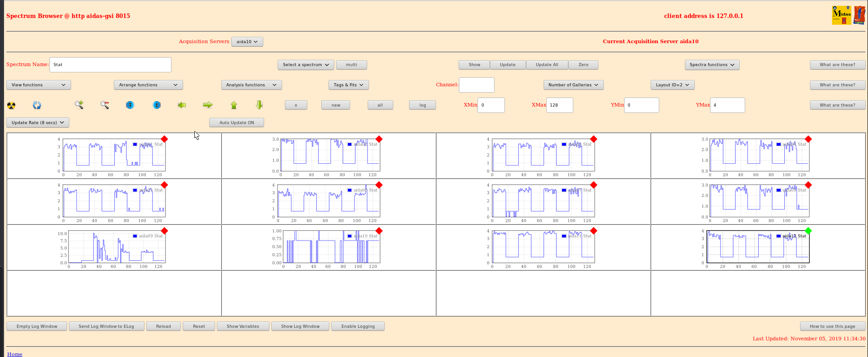The image size is (868, 357).
Task: Click the Reload button
Action: tap(163, 326)
